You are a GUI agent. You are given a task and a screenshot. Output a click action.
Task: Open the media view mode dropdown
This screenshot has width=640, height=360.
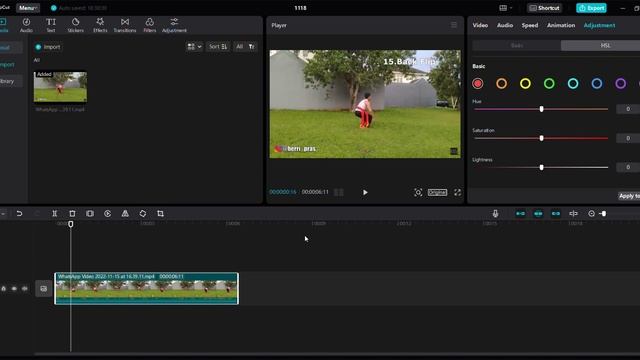tap(194, 47)
